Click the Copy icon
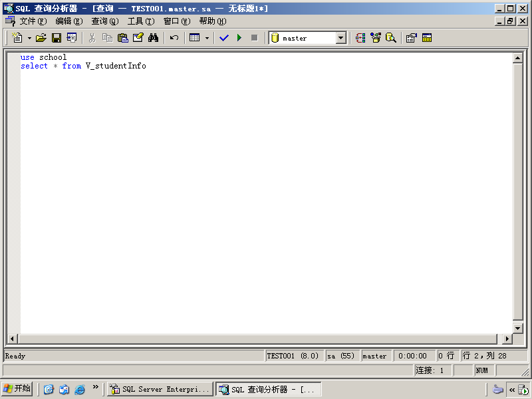532x399 pixels. (x=107, y=38)
